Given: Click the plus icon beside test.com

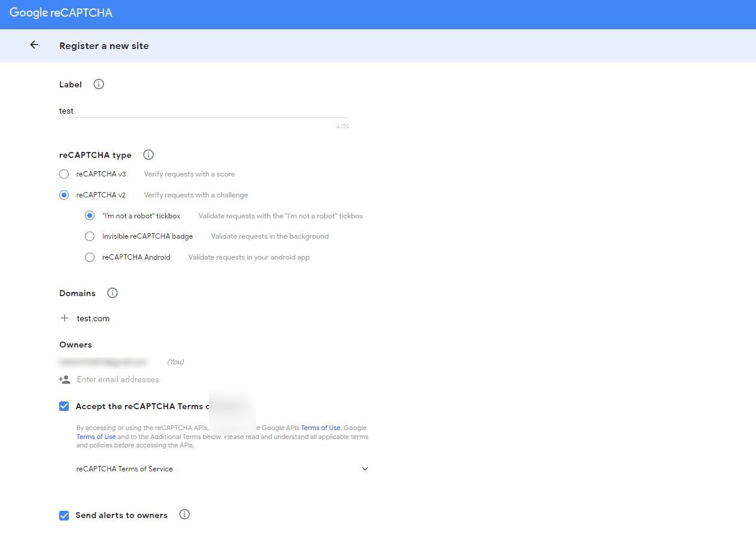Looking at the screenshot, I should (x=65, y=318).
